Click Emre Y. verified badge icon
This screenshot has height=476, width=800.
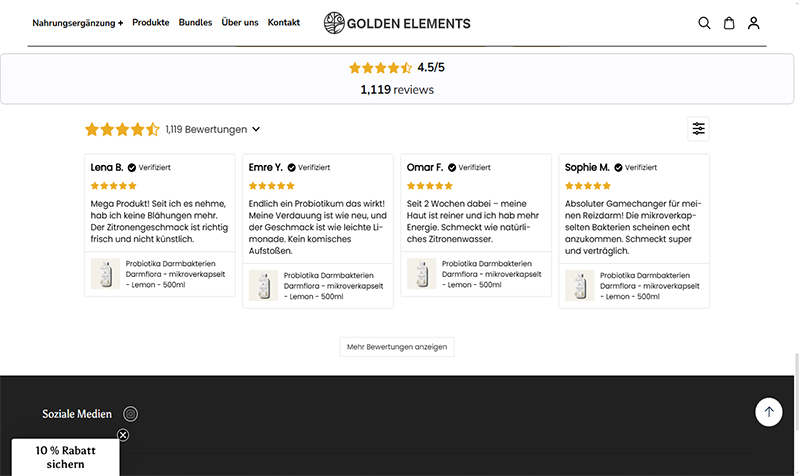click(x=291, y=167)
